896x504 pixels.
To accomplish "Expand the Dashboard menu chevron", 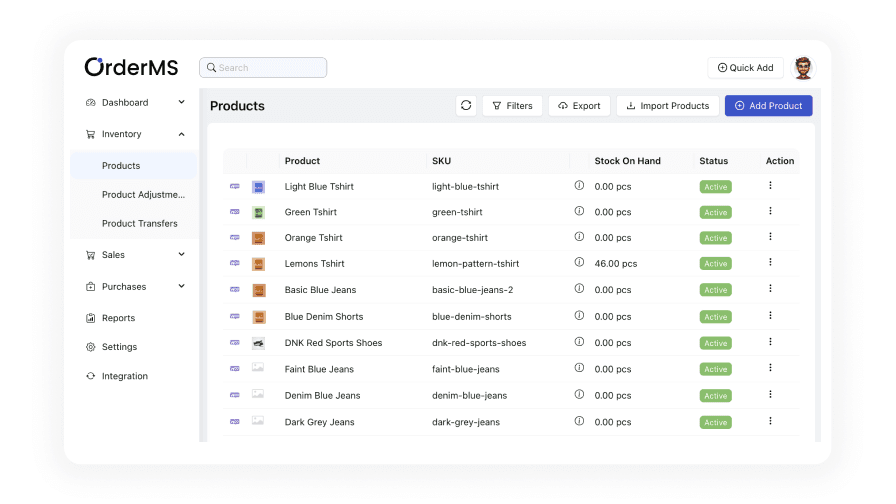I will [181, 102].
